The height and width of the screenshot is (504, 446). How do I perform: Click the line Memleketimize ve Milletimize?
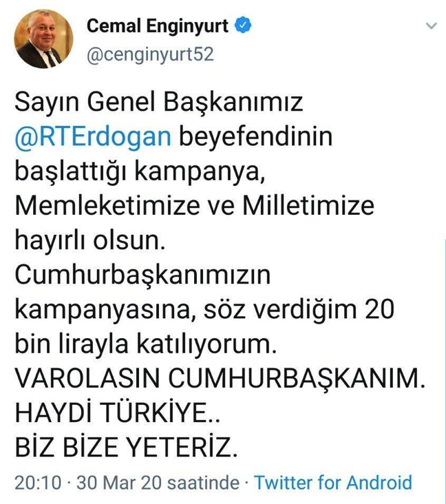pos(194,206)
